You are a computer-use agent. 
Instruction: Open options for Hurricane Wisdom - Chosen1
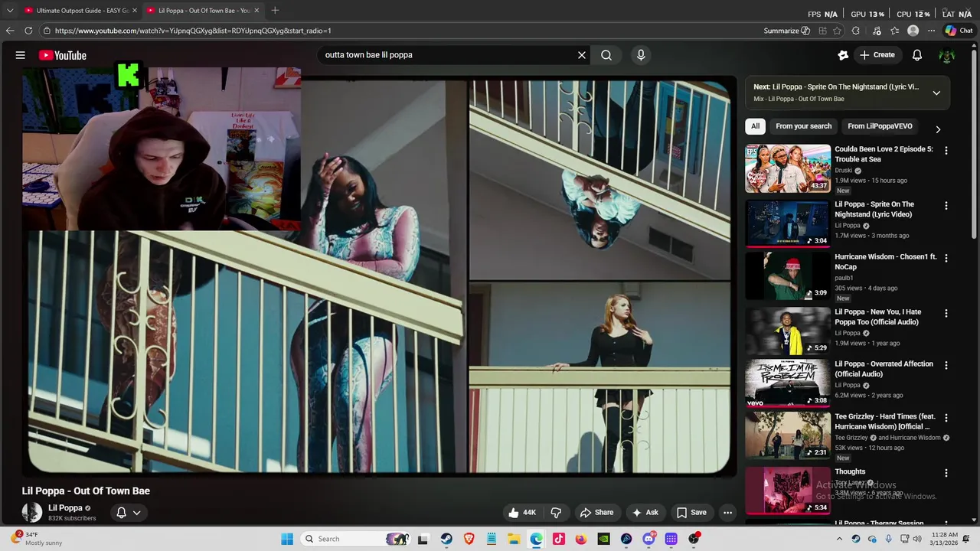click(x=946, y=259)
